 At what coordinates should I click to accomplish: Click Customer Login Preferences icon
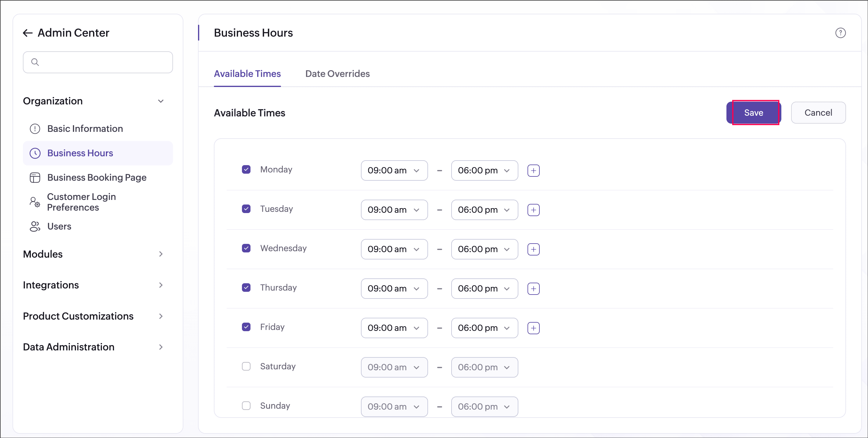pos(35,202)
